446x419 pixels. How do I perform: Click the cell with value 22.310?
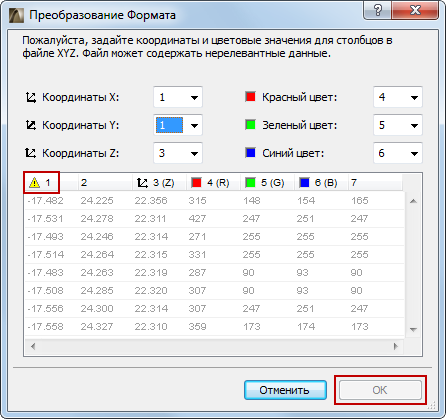pyautogui.click(x=151, y=327)
